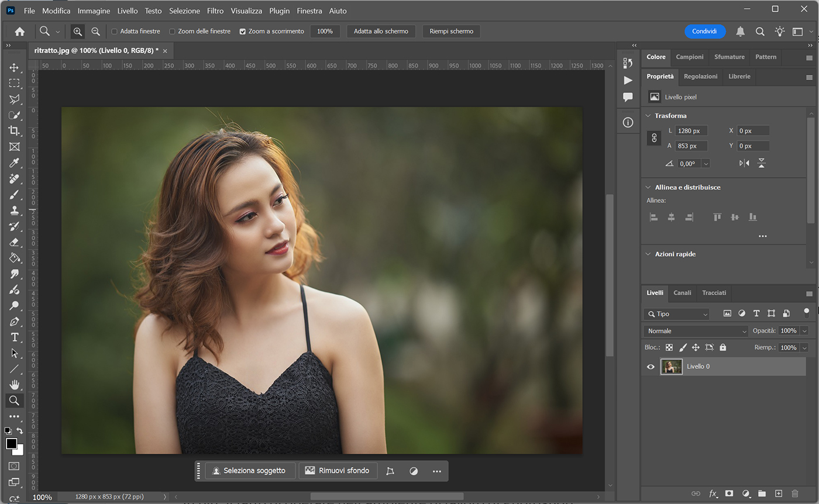Click the Zoom out magnifier icon

pos(95,32)
